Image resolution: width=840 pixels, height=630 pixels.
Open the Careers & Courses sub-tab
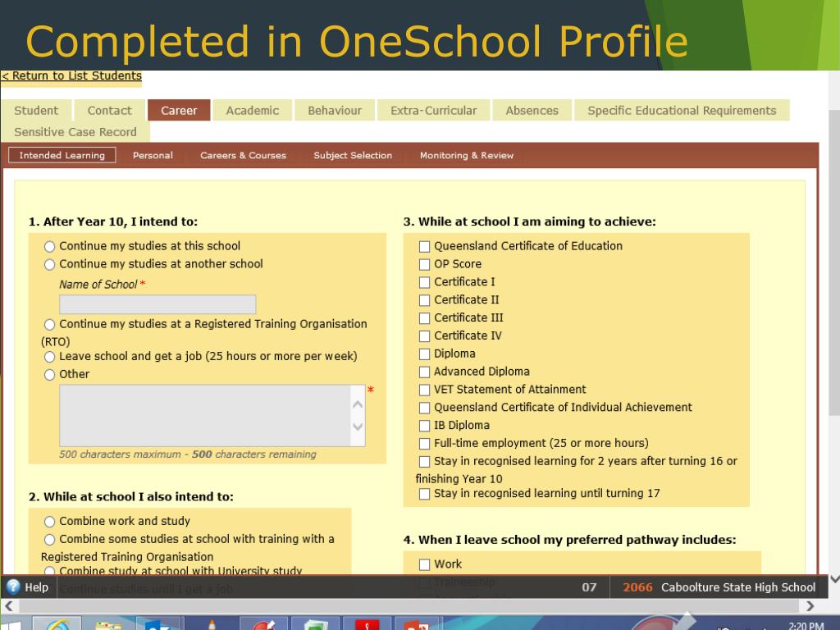click(243, 155)
